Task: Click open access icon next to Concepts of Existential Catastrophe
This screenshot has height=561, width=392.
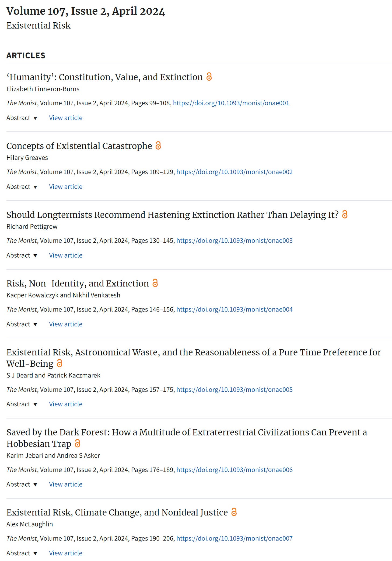Action: tap(158, 146)
